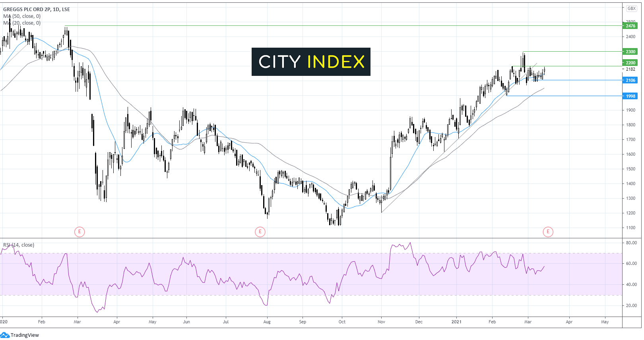Click the Nov label on time axis

click(381, 322)
